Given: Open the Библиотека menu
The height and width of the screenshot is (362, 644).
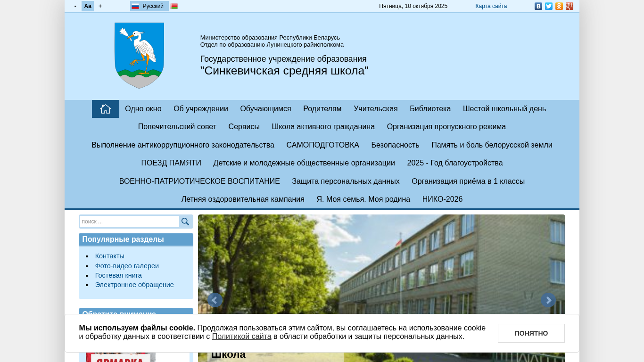Looking at the screenshot, I should [x=430, y=109].
